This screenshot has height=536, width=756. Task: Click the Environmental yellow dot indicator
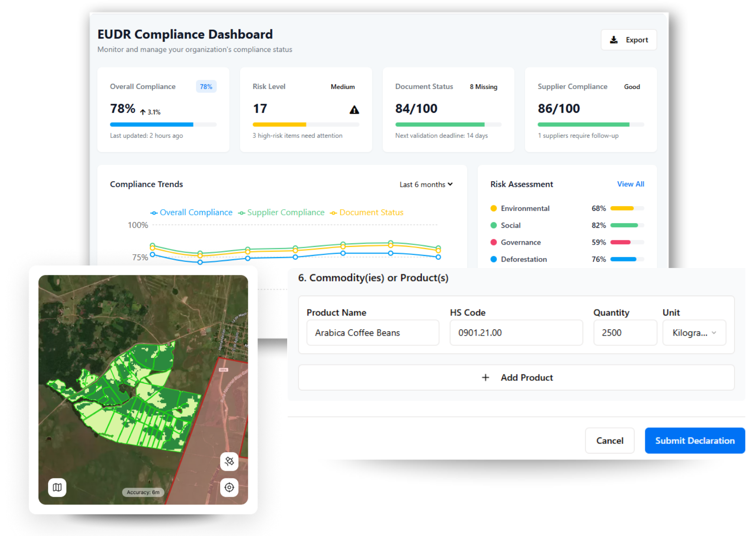(493, 208)
